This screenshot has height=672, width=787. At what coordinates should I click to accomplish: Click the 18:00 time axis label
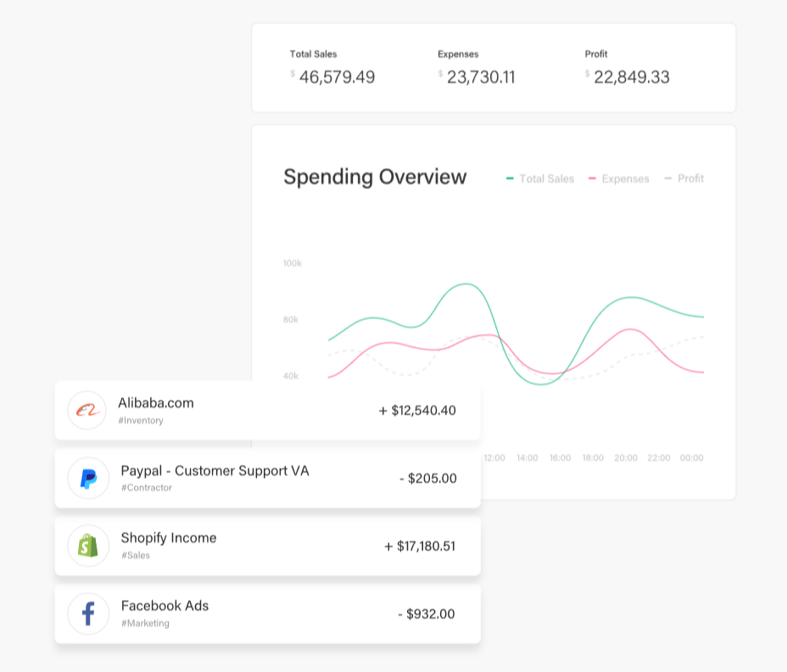(593, 458)
